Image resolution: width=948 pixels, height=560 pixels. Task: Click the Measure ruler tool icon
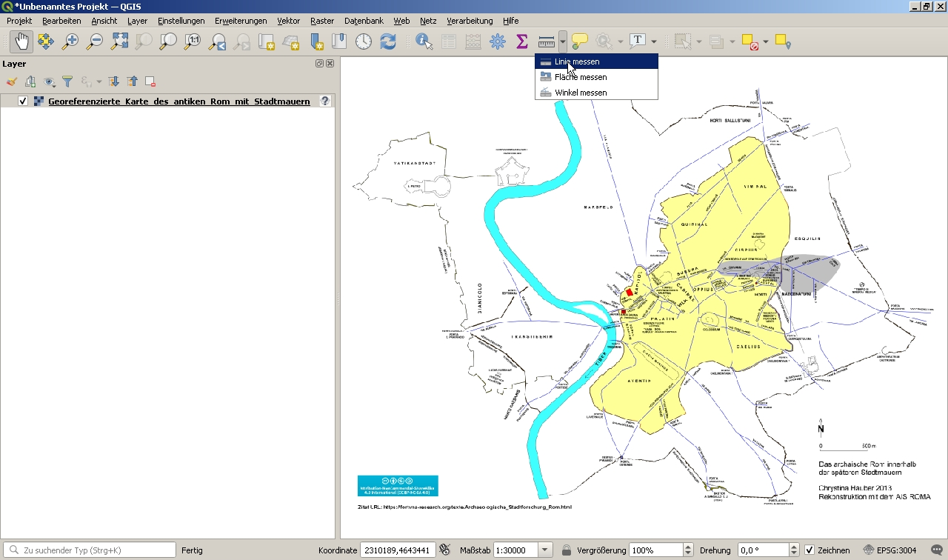pyautogui.click(x=547, y=41)
